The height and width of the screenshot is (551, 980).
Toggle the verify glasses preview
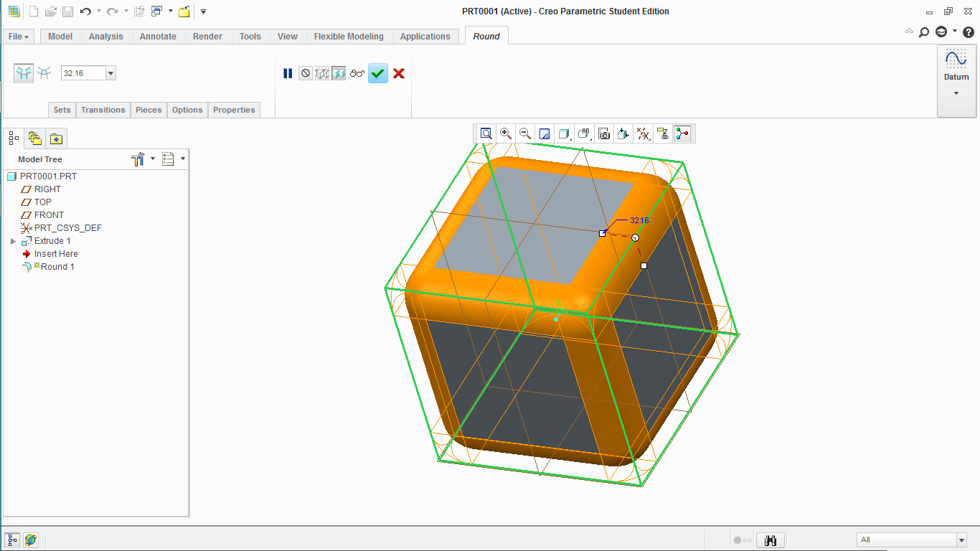(357, 73)
